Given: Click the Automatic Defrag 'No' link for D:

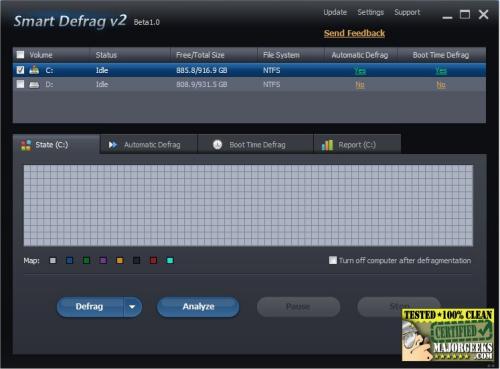Looking at the screenshot, I should (x=360, y=85).
